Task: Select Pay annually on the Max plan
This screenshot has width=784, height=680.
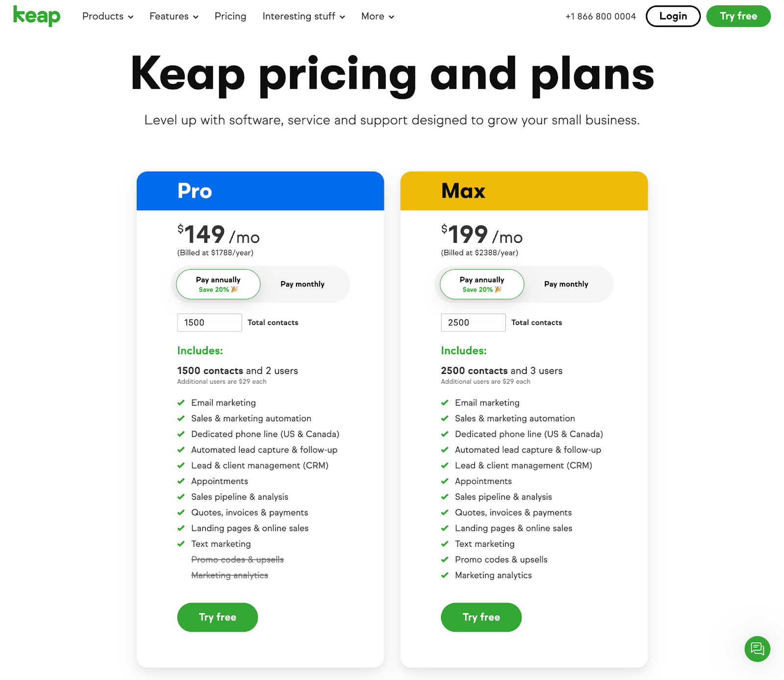Action: (482, 284)
